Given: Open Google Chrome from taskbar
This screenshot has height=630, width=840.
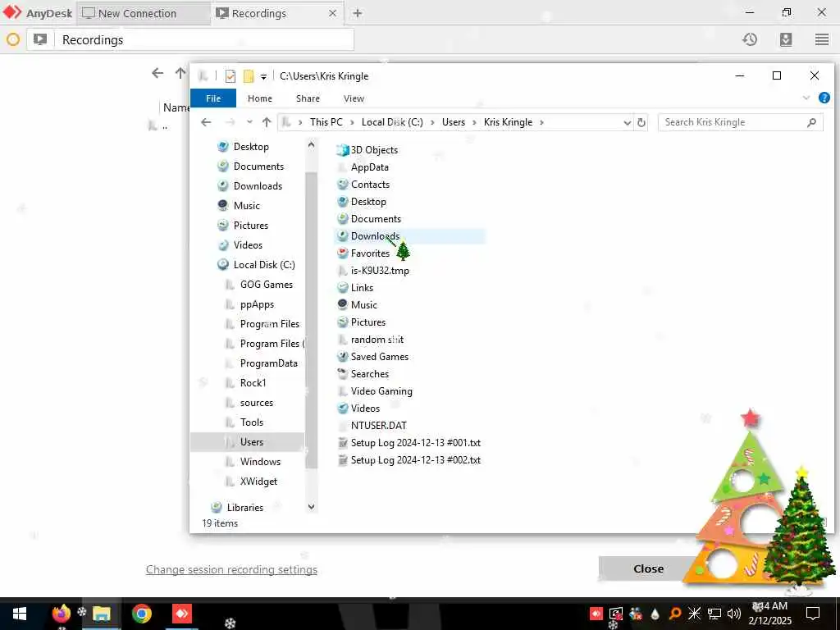Looking at the screenshot, I should [141, 614].
